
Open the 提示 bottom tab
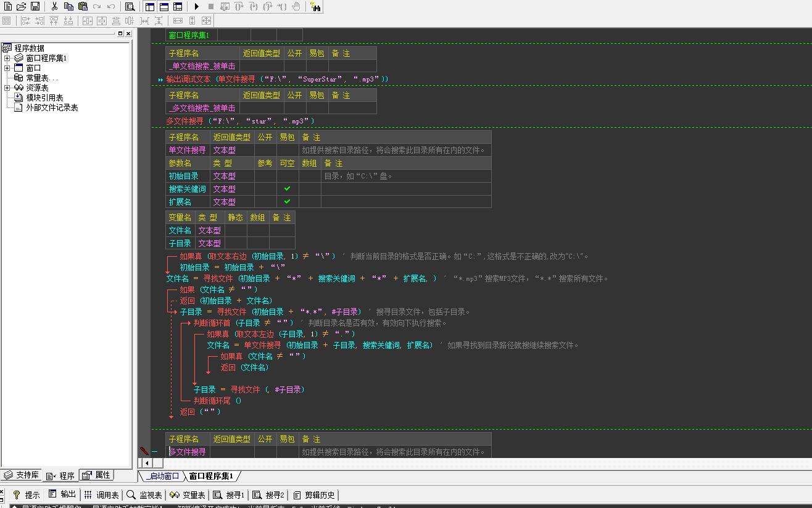point(27,494)
